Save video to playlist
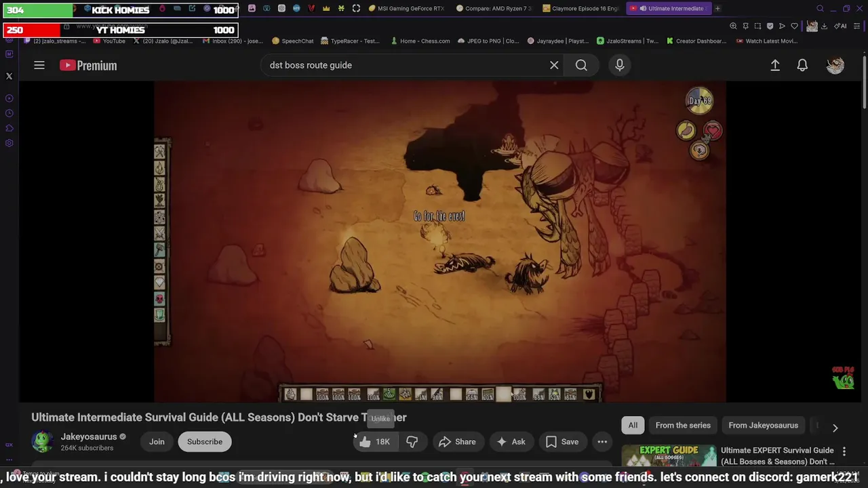Image resolution: width=868 pixels, height=488 pixels. (x=562, y=442)
